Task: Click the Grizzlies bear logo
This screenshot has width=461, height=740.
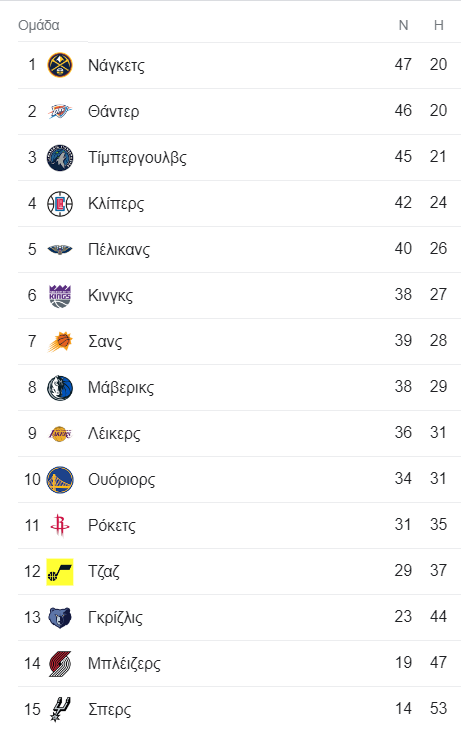Action: click(x=60, y=617)
